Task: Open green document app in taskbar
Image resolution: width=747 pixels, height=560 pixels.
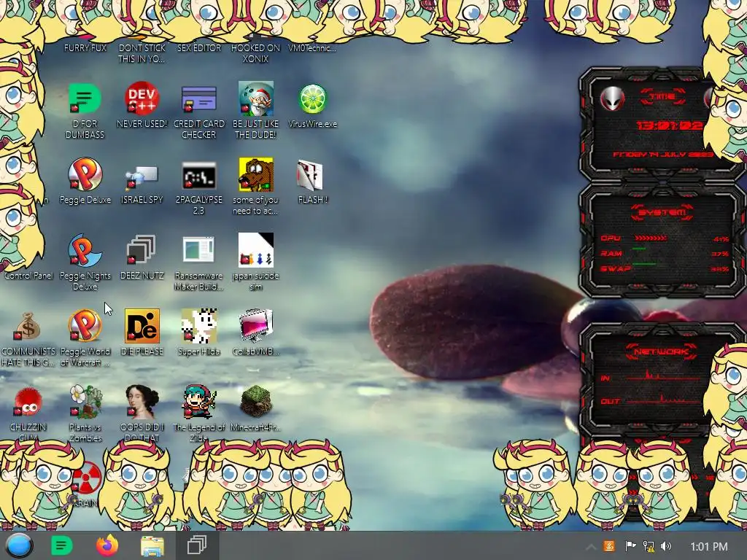Action: click(x=61, y=545)
